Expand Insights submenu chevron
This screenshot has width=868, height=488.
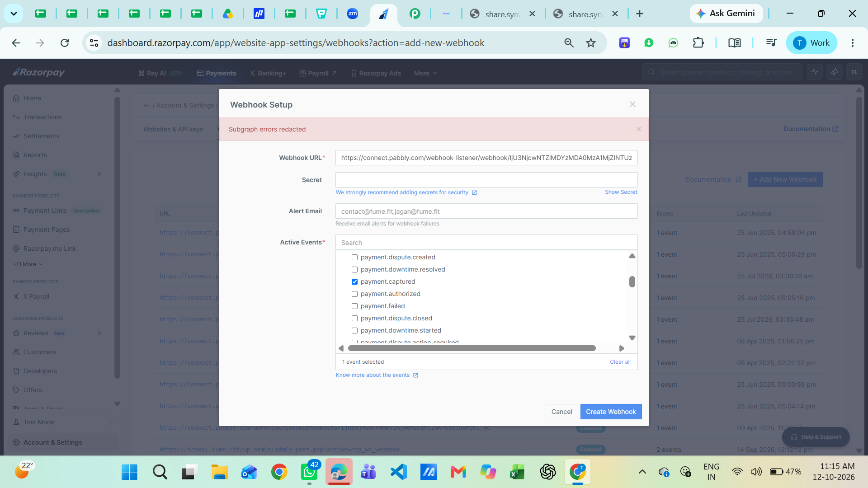coord(99,174)
